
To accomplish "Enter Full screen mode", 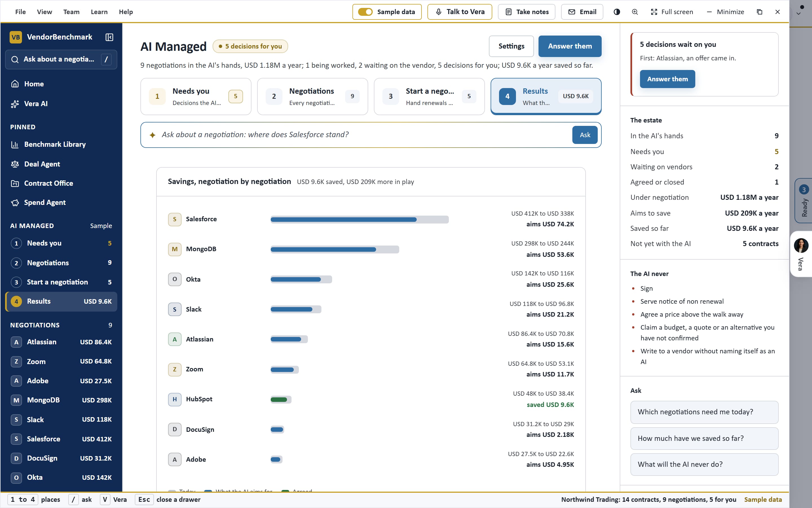I will click(672, 12).
